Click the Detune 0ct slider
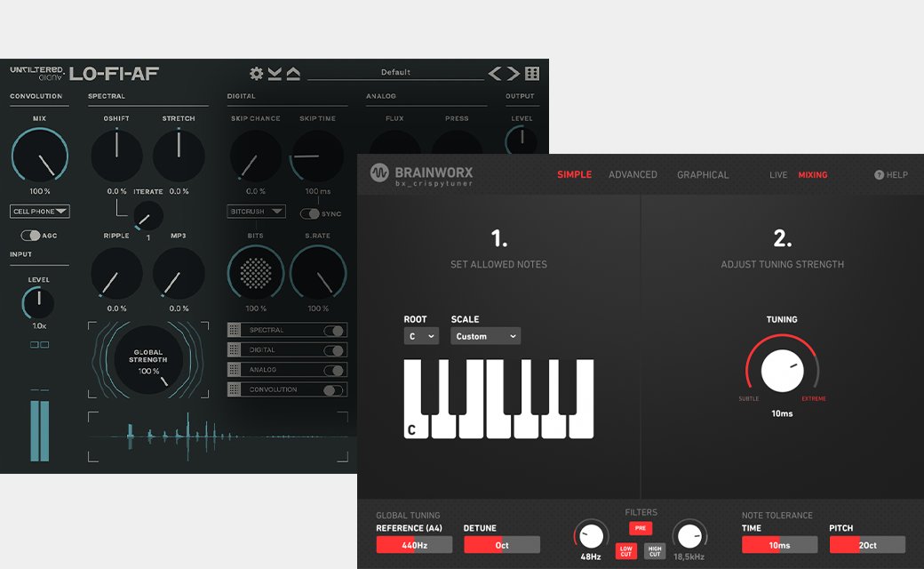The width and height of the screenshot is (924, 569). coord(502,545)
